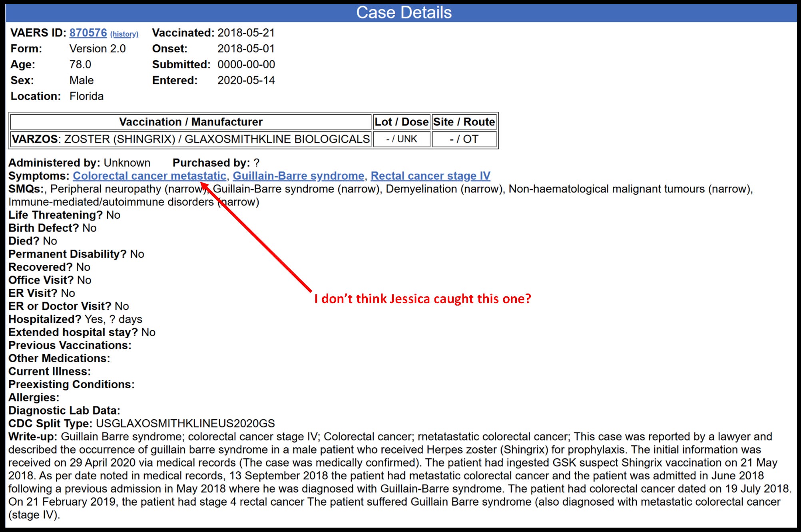Click the '- / OT' site route cell
The image size is (801, 532).
point(464,139)
